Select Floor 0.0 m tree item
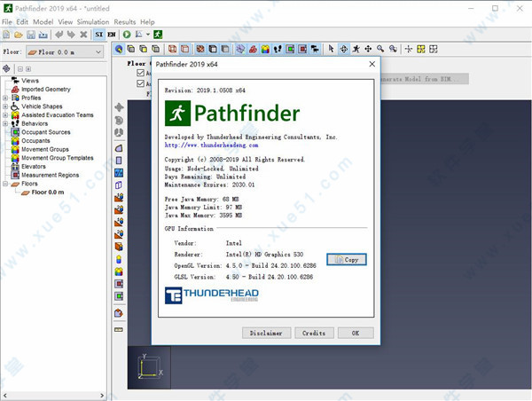Screen dimensions: 532x401 48,193
